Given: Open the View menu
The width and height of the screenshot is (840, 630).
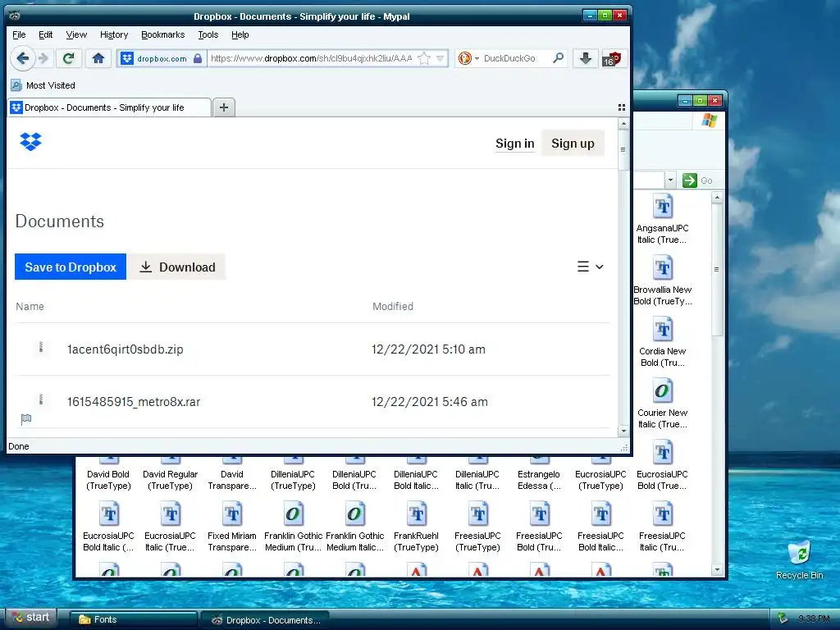Looking at the screenshot, I should point(76,34).
